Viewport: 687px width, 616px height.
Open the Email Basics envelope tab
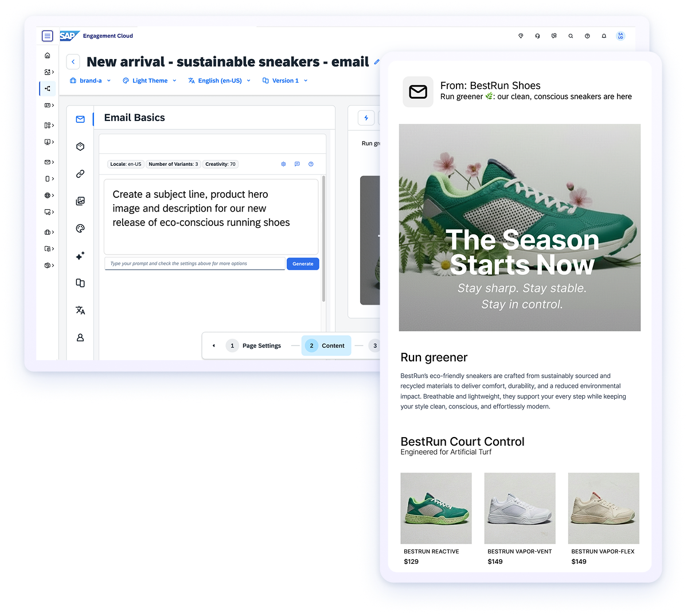[80, 119]
